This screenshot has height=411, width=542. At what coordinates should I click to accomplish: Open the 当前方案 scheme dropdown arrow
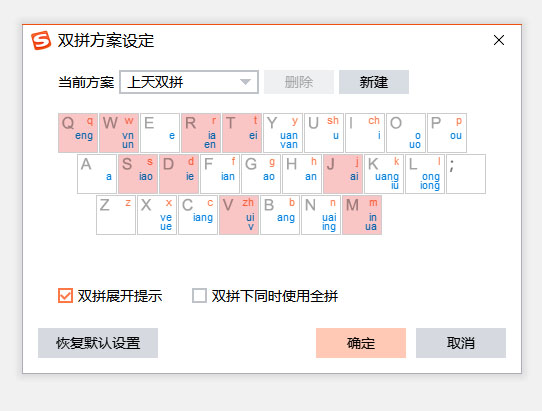click(245, 82)
